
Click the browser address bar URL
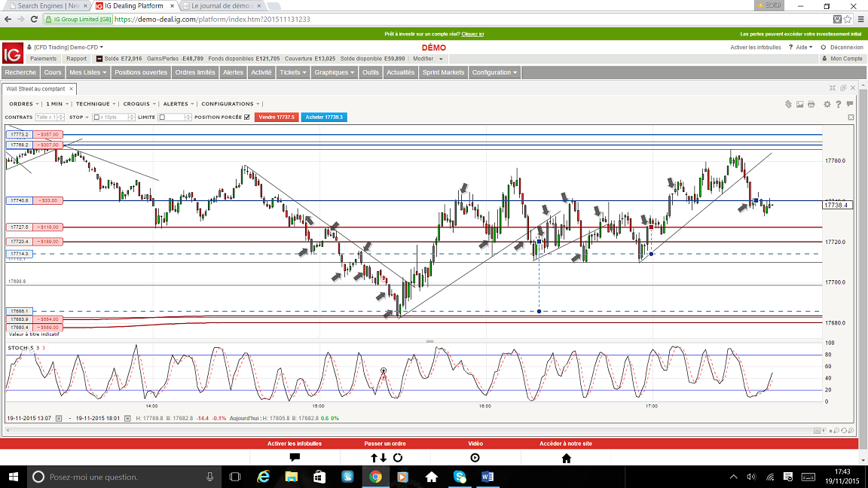coord(212,20)
